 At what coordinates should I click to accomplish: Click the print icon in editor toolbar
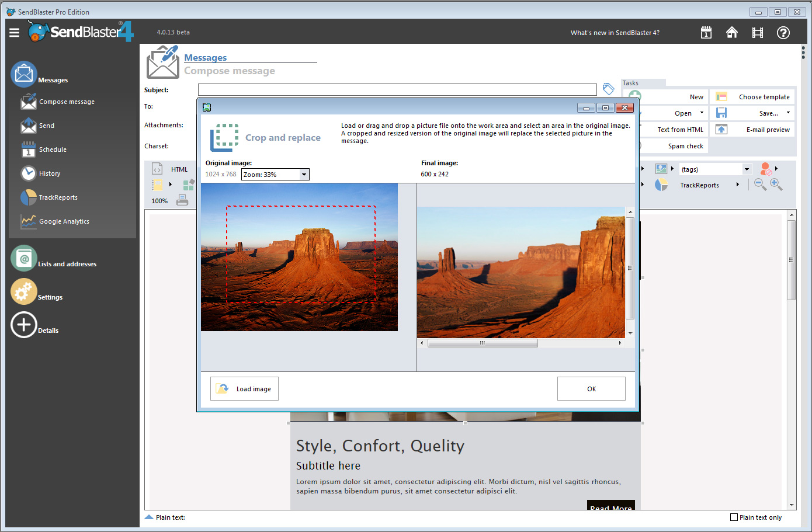click(x=182, y=200)
